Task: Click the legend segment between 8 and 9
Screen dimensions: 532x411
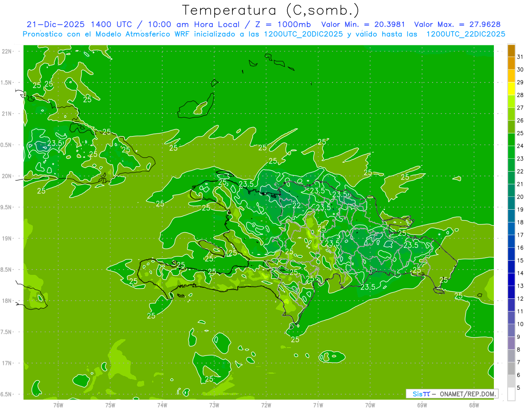Action: (x=511, y=343)
